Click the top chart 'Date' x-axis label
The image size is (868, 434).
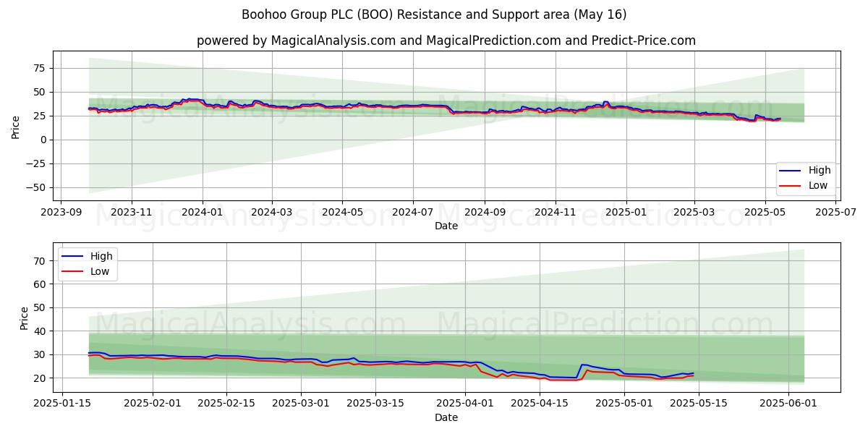[446, 226]
